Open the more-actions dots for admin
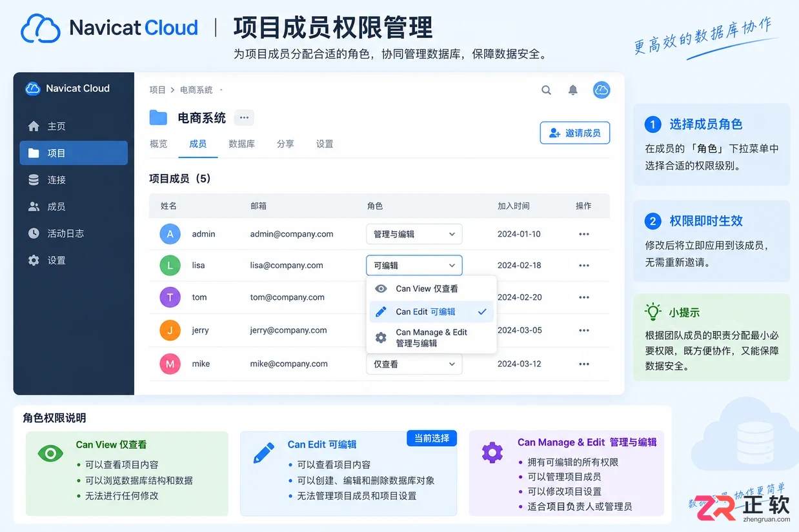 (x=584, y=234)
